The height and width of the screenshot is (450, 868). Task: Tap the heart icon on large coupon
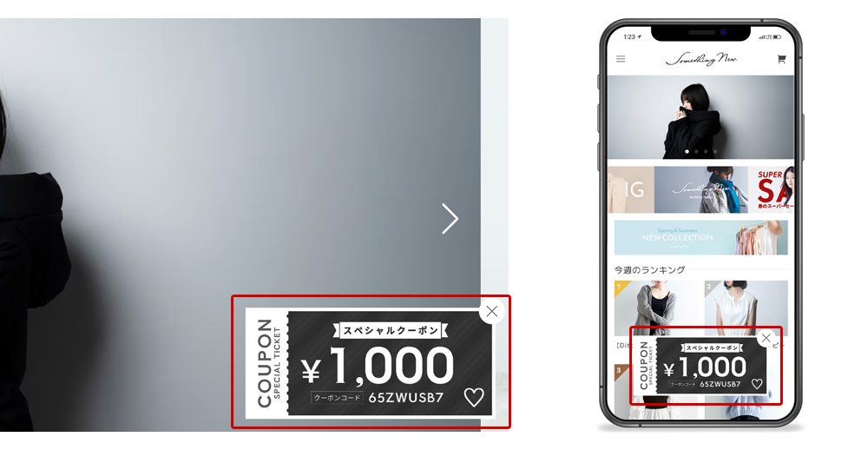tap(474, 397)
